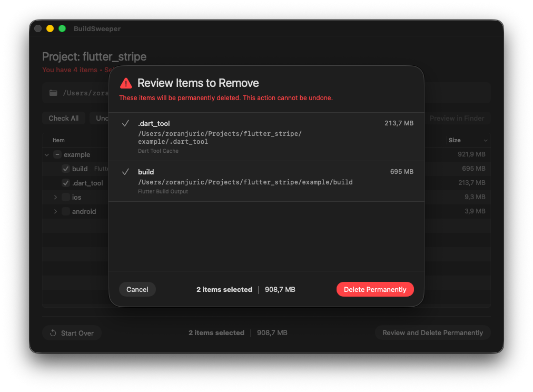The height and width of the screenshot is (392, 533).
Task: Click Review and Delete Permanently button
Action: pyautogui.click(x=432, y=333)
